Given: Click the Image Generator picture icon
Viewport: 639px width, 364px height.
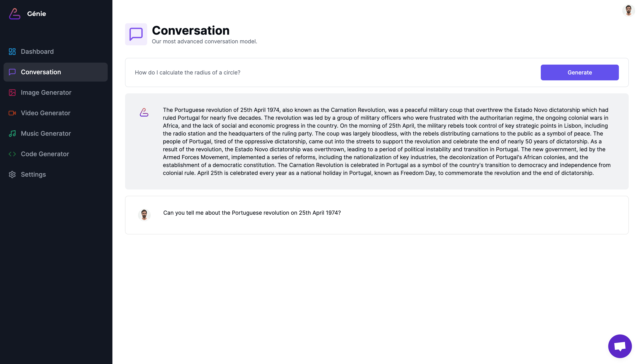Looking at the screenshot, I should 12,93.
